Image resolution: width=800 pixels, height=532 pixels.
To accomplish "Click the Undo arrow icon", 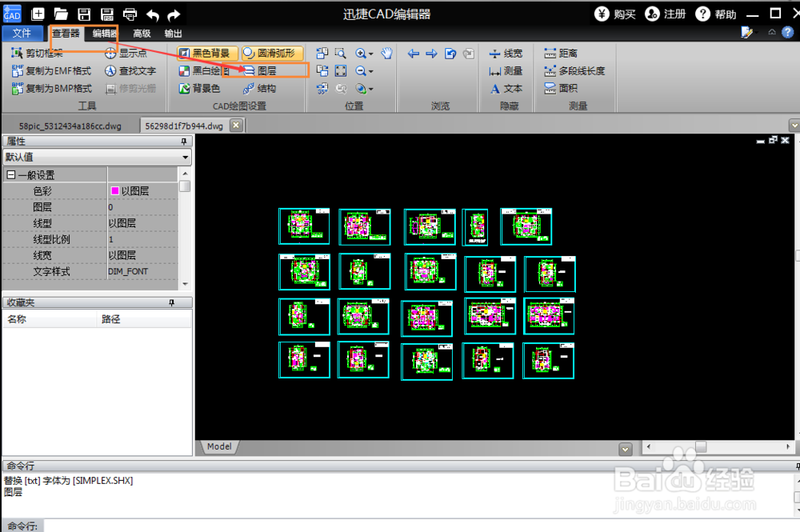I will 152,14.
